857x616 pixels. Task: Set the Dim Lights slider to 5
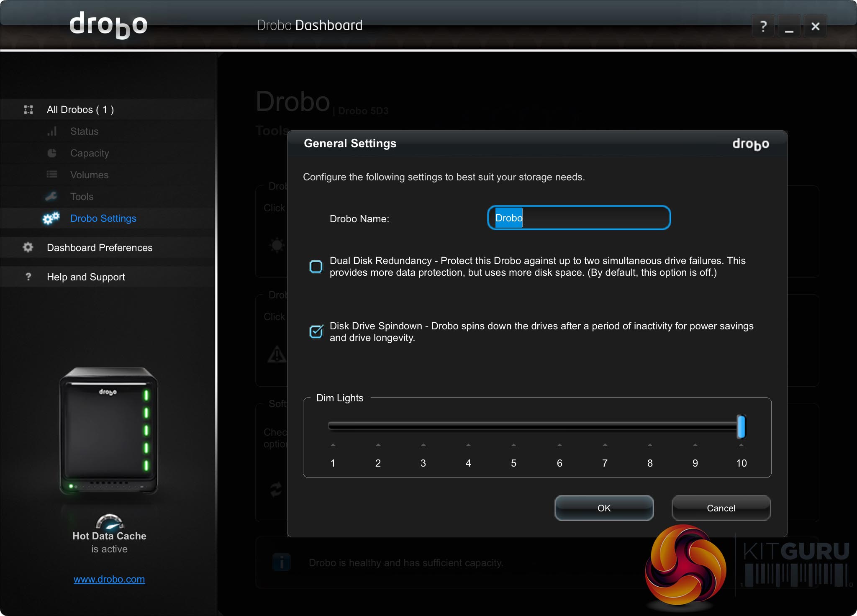pyautogui.click(x=513, y=426)
